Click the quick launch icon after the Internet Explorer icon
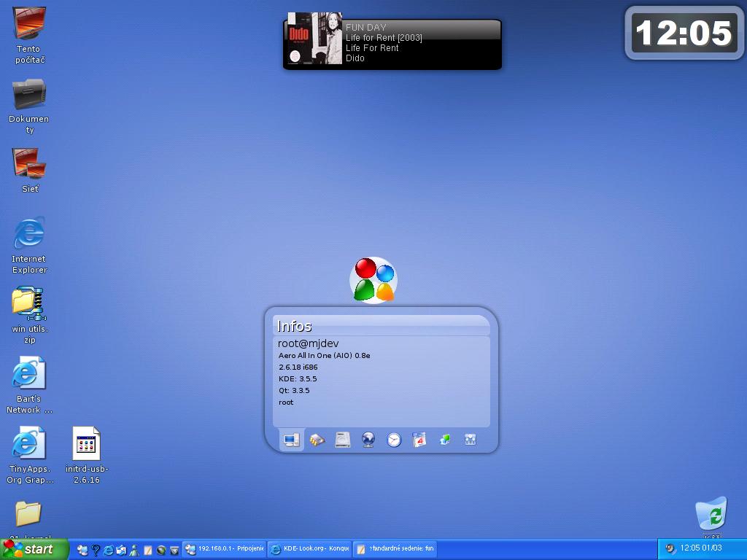 coord(122,550)
